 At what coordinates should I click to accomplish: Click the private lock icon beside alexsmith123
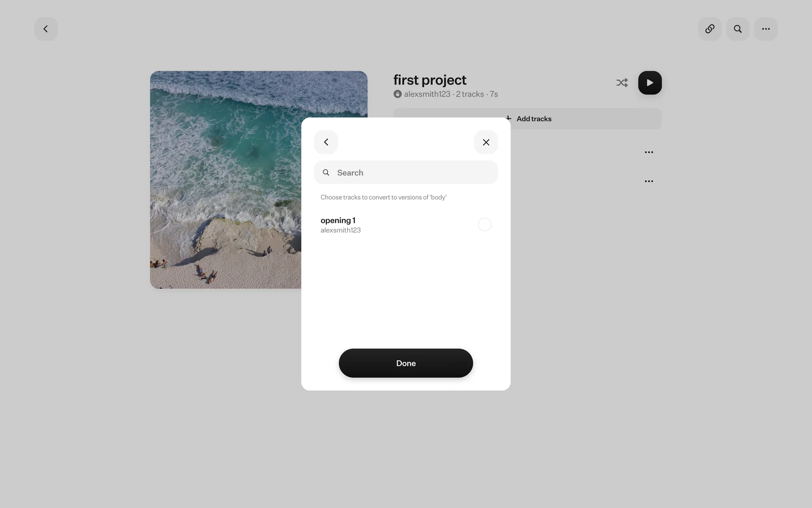pyautogui.click(x=398, y=94)
